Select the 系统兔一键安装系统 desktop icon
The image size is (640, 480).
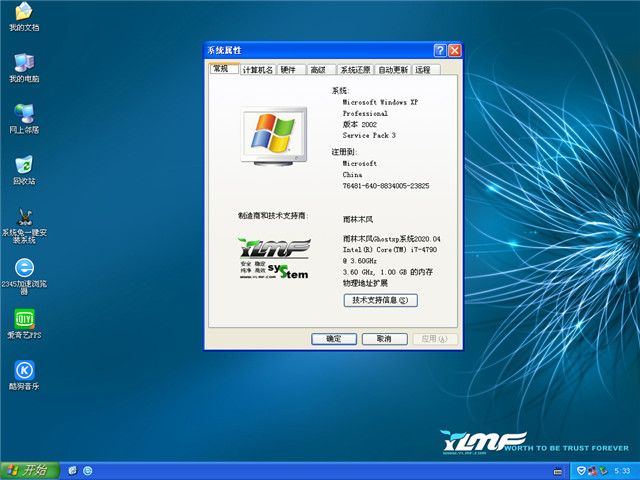click(24, 225)
